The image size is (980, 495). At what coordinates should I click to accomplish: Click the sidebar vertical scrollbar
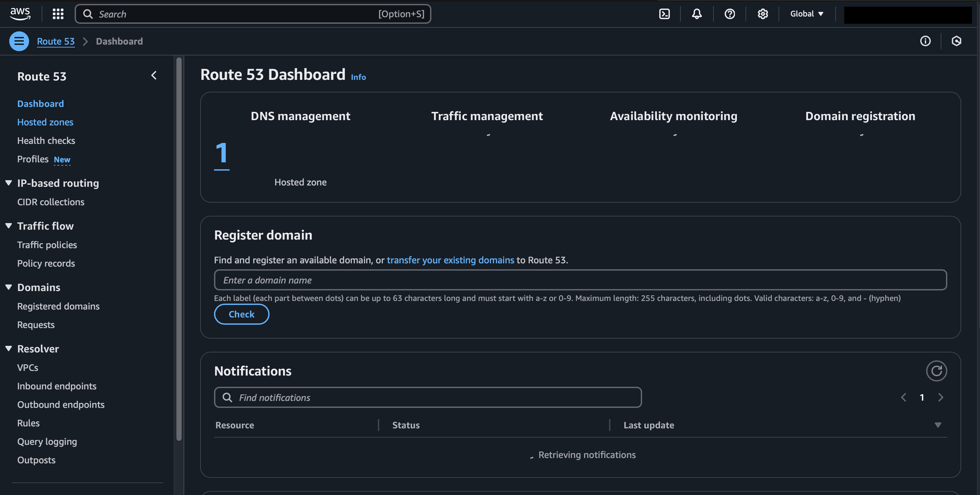[x=179, y=249]
